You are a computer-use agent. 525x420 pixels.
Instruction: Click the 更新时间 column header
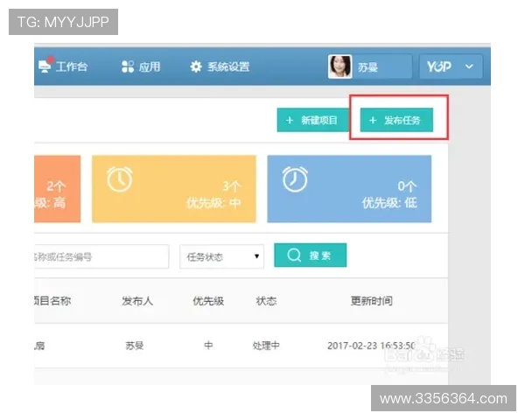(x=371, y=301)
